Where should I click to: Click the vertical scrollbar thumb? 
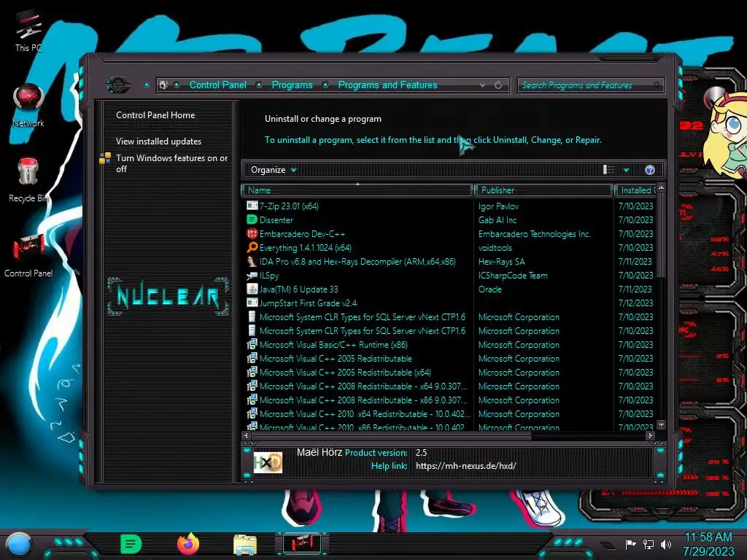[x=661, y=235]
